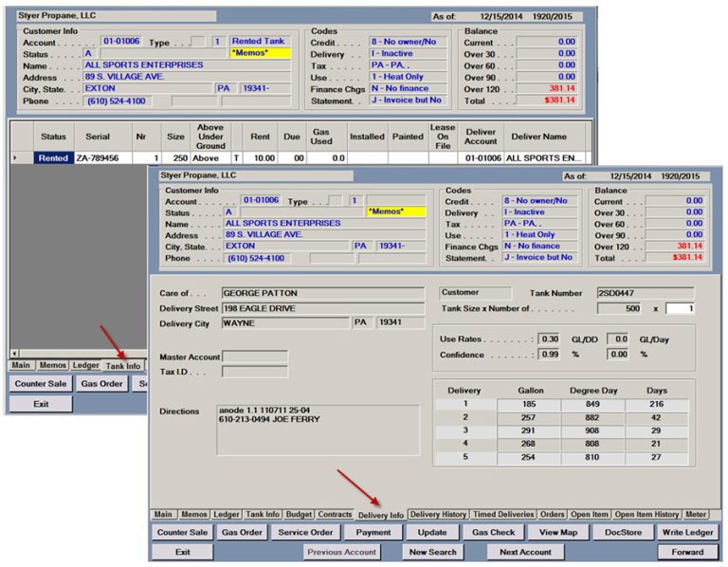Open Memos tab in back window

[52, 365]
